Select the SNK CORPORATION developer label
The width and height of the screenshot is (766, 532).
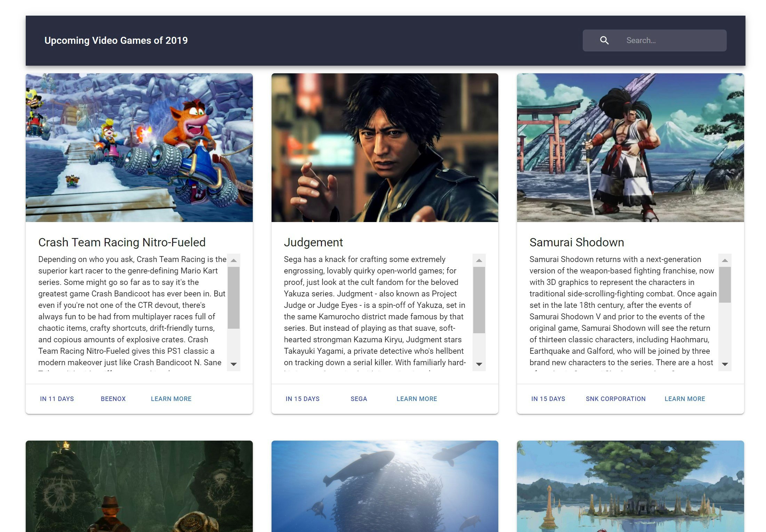[615, 399]
